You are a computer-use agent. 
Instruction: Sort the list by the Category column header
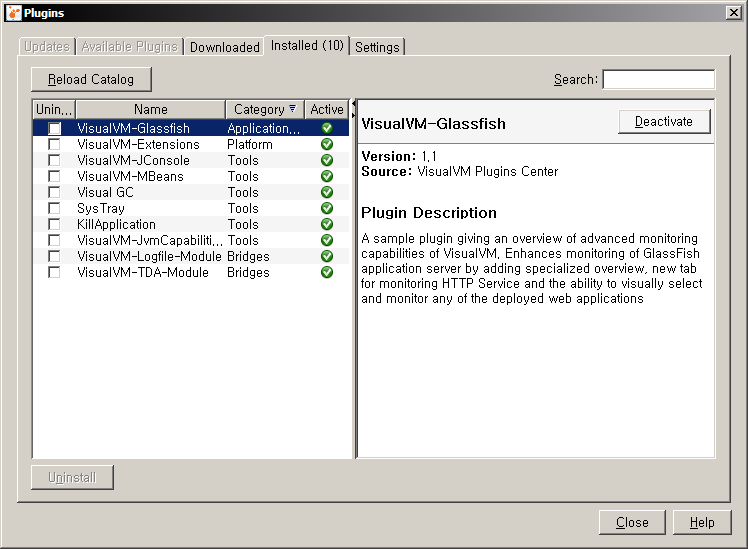click(x=265, y=110)
